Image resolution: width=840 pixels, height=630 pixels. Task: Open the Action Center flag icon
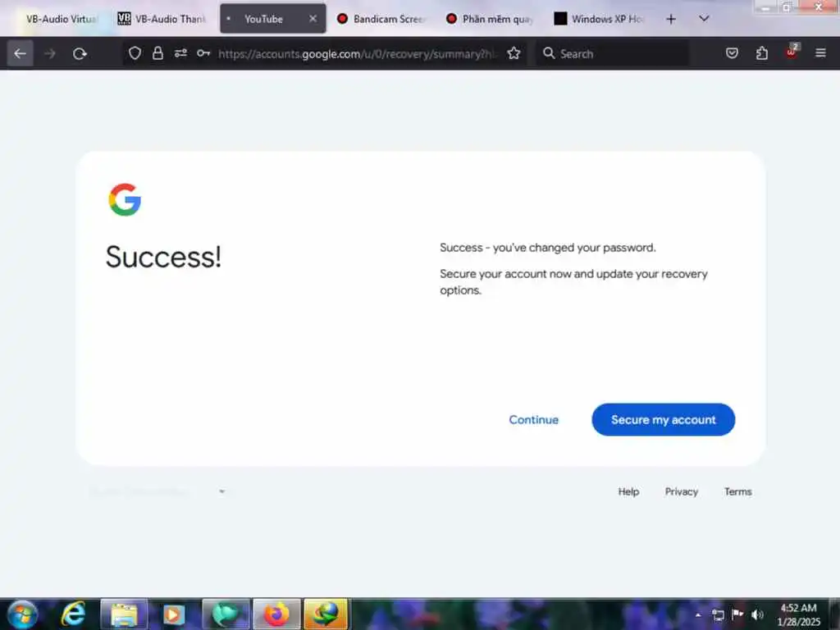tap(737, 614)
